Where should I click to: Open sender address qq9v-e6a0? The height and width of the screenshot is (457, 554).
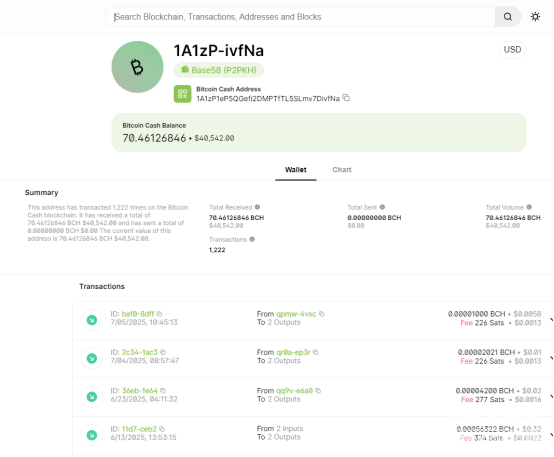[x=294, y=391]
